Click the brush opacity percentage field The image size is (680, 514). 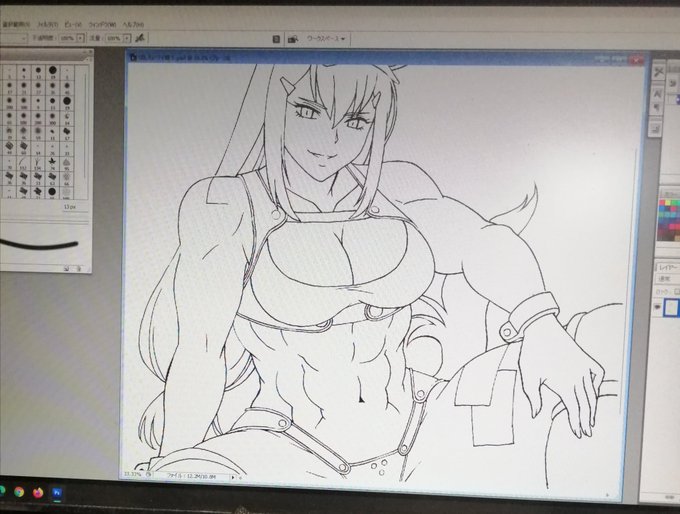67,38
